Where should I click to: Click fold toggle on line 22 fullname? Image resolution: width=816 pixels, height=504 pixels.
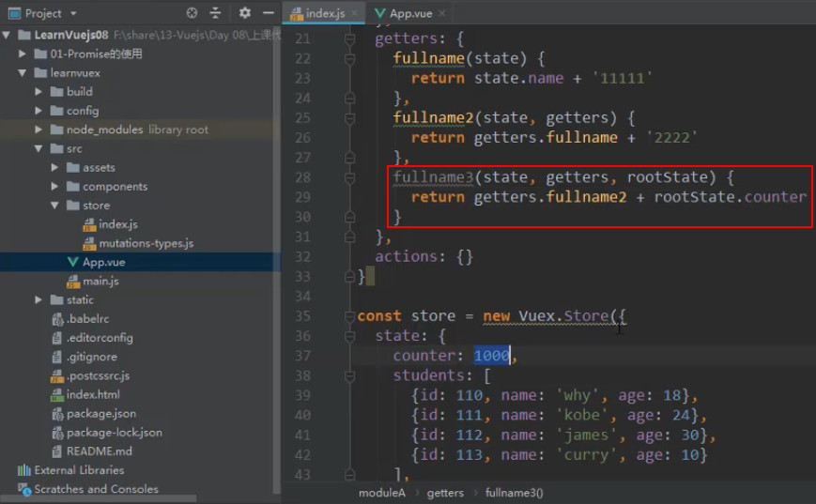pyautogui.click(x=349, y=58)
